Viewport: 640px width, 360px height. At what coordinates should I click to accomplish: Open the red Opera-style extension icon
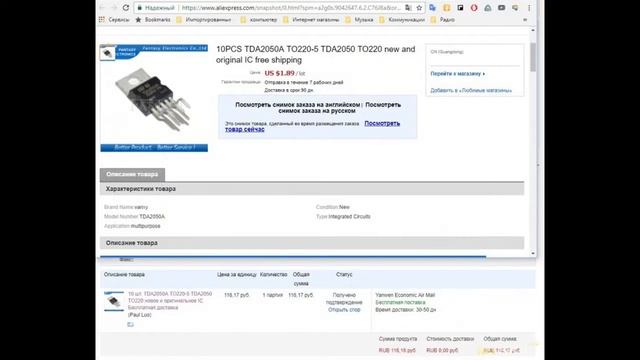(474, 8)
